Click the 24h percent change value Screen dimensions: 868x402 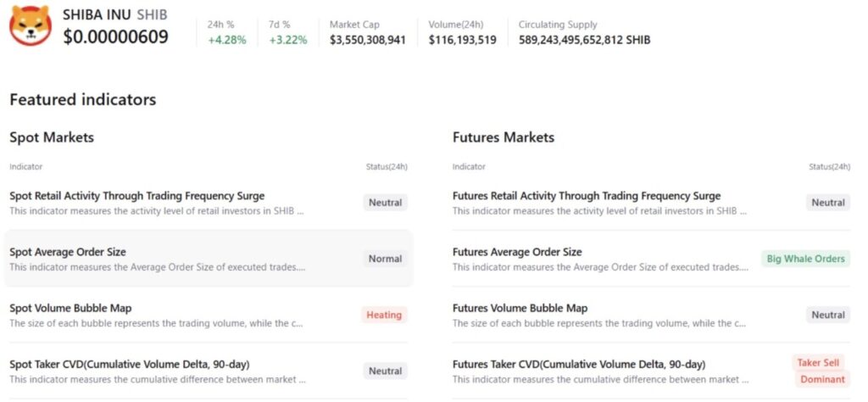227,40
